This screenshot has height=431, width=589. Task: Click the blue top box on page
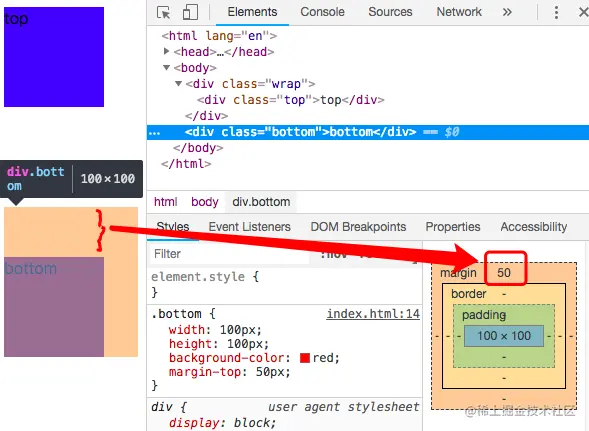click(x=54, y=57)
